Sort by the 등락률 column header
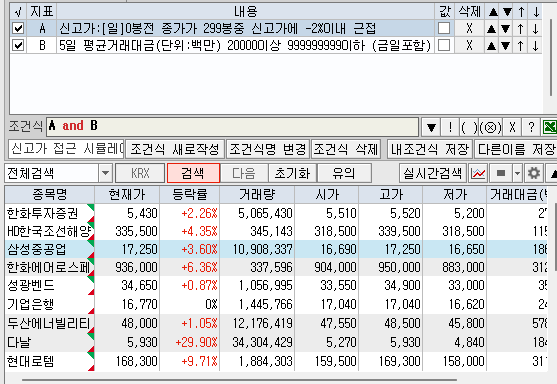557x384 pixels. tap(190, 194)
